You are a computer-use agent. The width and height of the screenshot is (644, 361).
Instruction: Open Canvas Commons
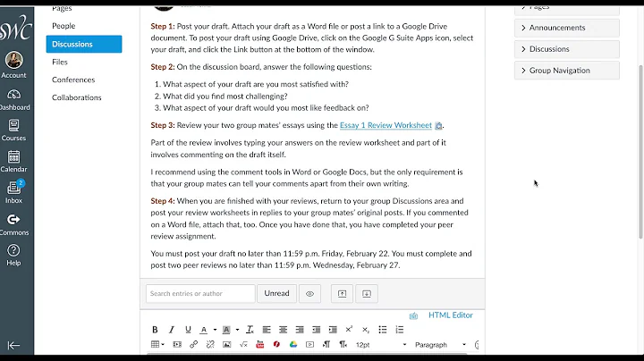pos(13,224)
